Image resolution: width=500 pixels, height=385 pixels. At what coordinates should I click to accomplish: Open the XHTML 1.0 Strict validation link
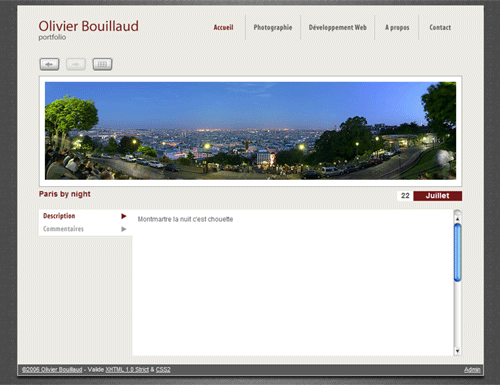point(127,370)
